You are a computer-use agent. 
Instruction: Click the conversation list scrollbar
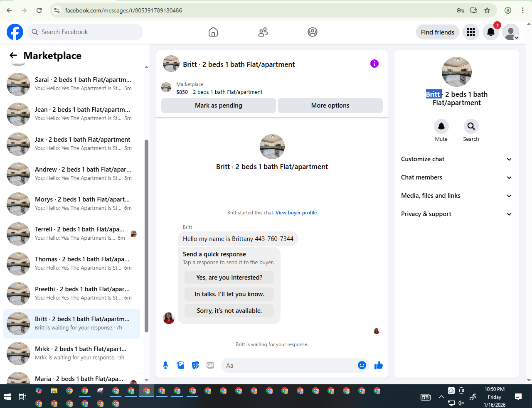tap(146, 236)
